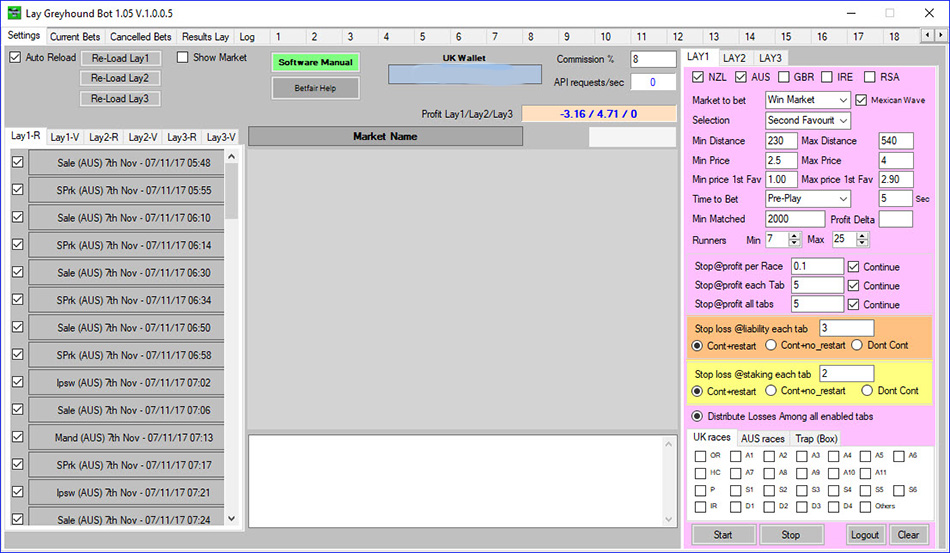
Task: Toggle the Mexican Wave checkbox
Action: (x=862, y=100)
